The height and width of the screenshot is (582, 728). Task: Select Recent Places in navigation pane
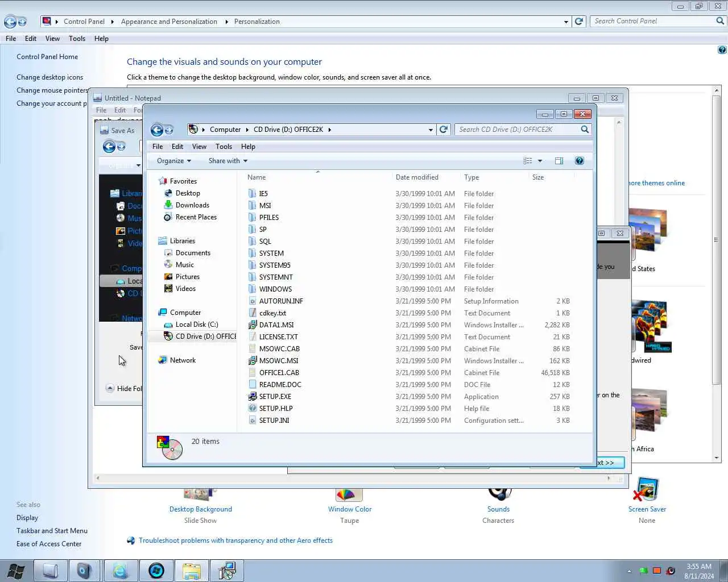coord(196,217)
